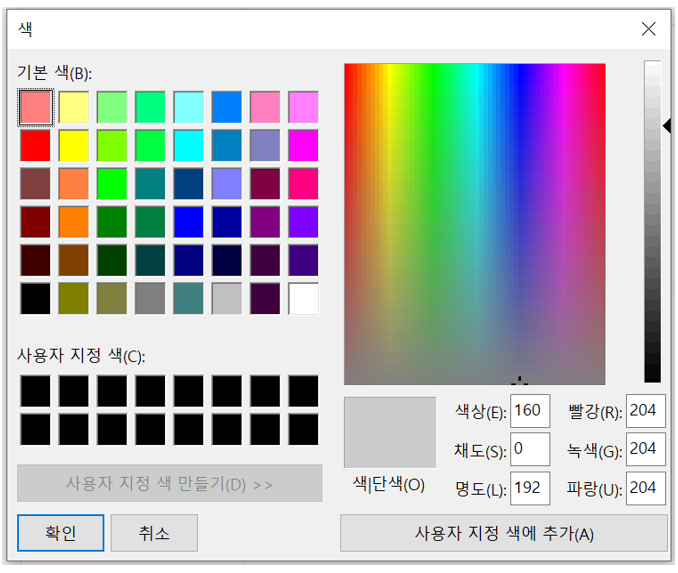
Task: Click the 색상(E) value field showing 160
Action: [x=530, y=410]
